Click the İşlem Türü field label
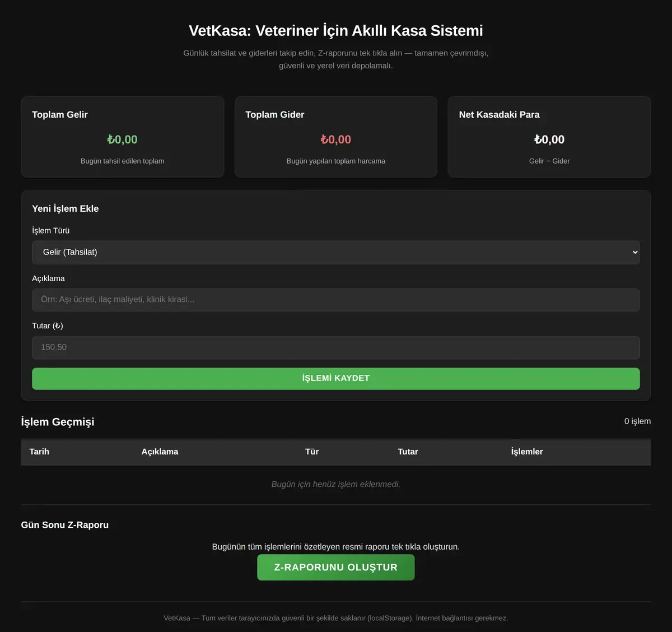 (x=51, y=231)
